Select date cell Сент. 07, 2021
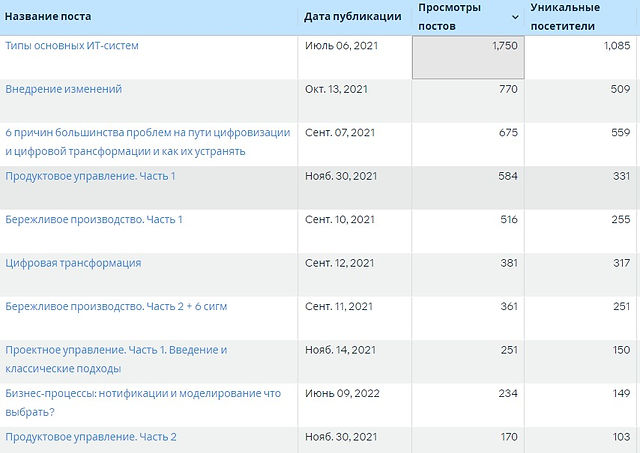The image size is (640, 453). pyautogui.click(x=355, y=144)
